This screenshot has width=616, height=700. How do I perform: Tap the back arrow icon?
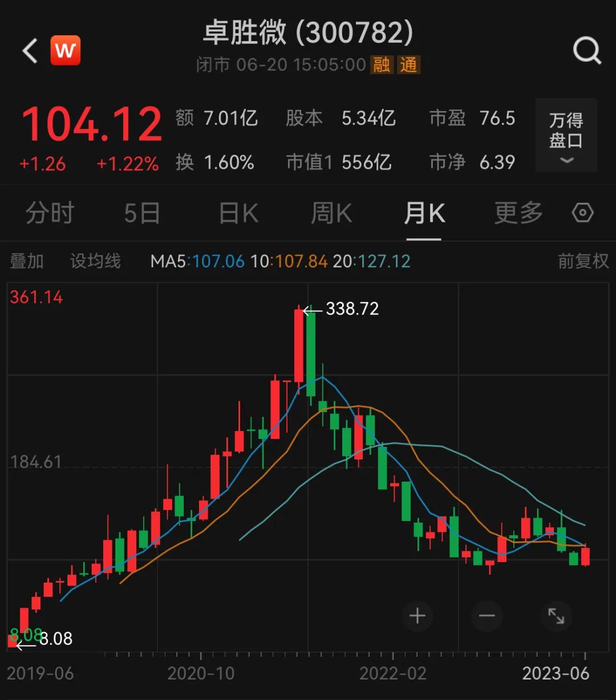(30, 51)
